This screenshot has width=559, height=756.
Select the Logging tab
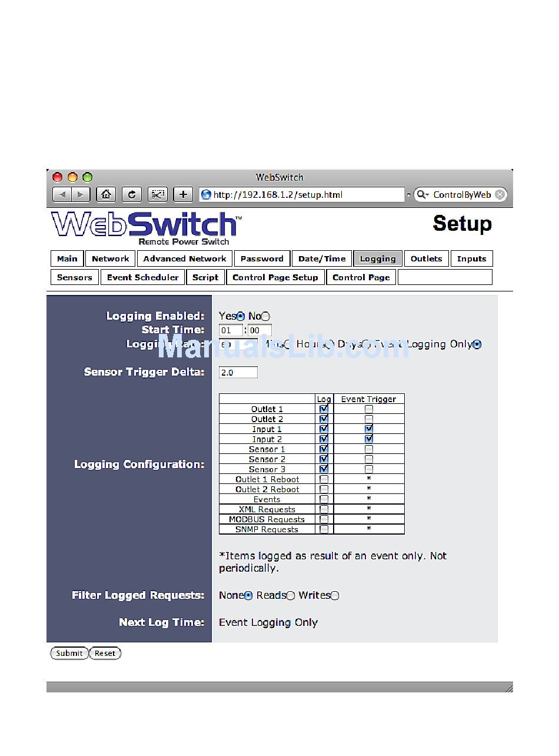(378, 258)
